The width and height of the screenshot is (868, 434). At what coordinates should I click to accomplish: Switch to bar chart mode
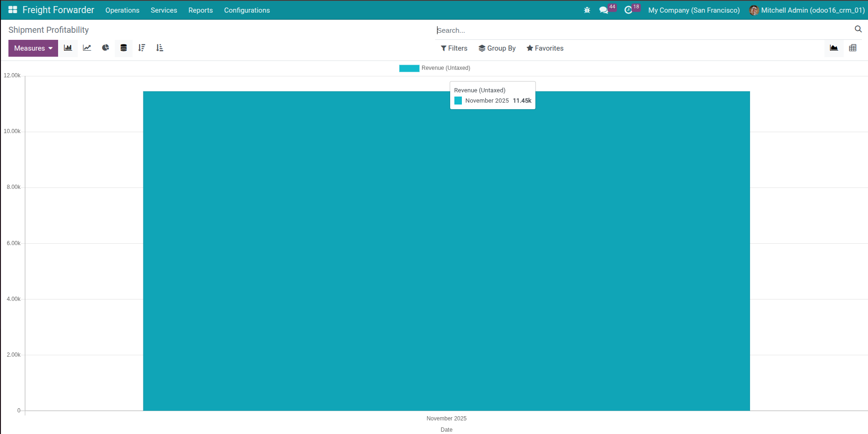point(68,48)
